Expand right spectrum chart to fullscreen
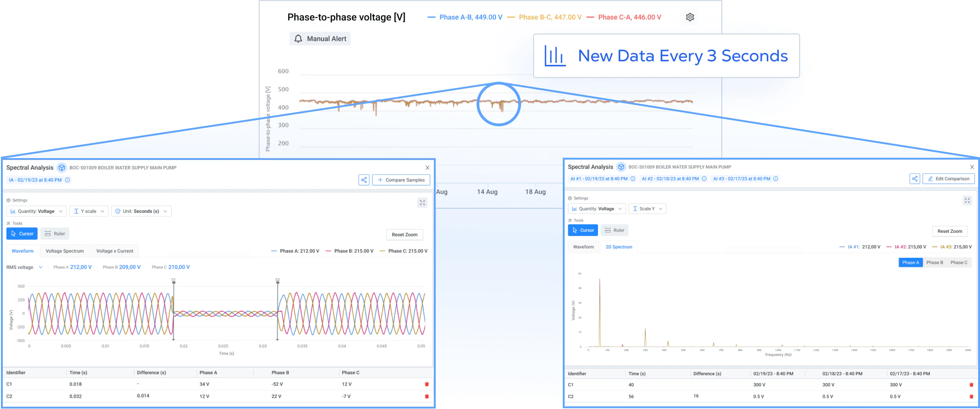The height and width of the screenshot is (409, 980). click(x=967, y=200)
